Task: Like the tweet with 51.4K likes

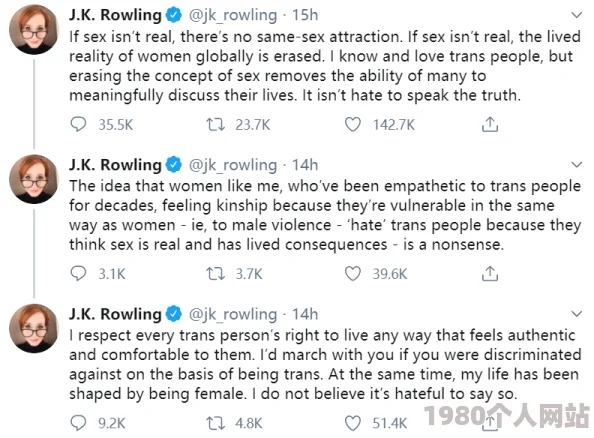Action: tap(353, 423)
